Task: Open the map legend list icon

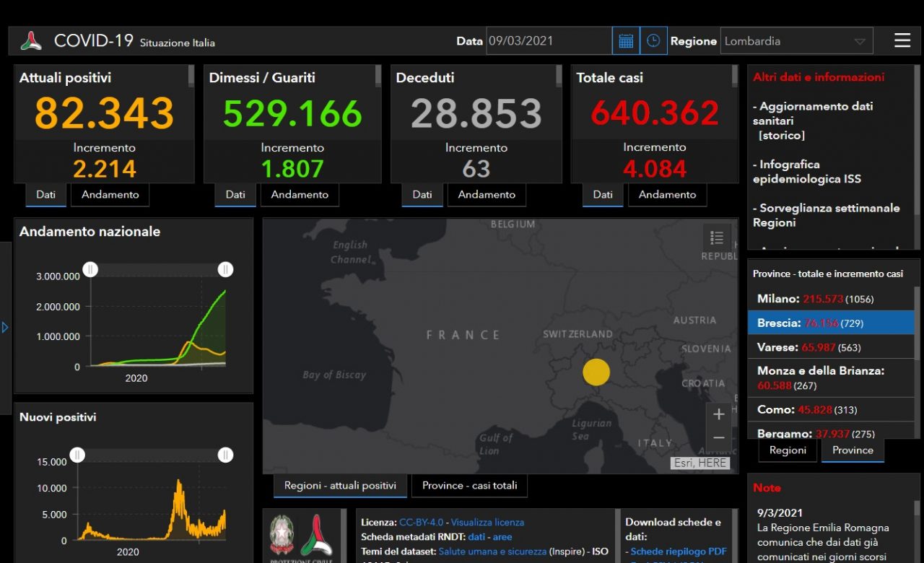Action: [716, 237]
